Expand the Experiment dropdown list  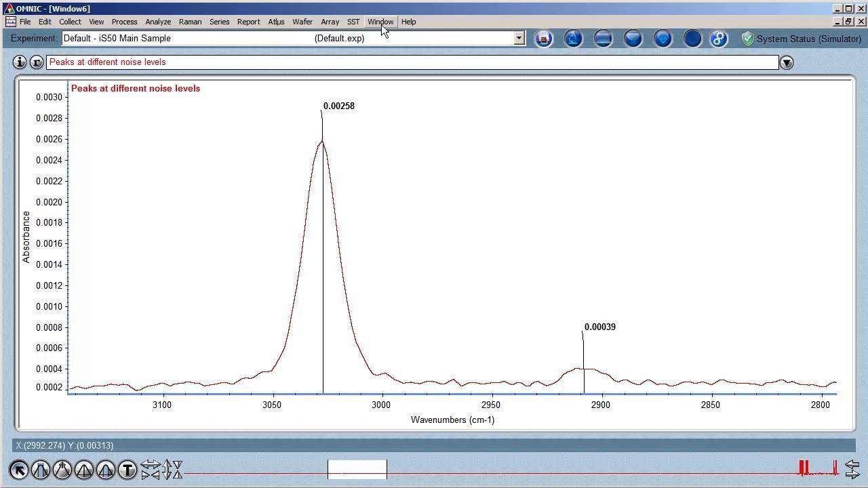(x=519, y=39)
